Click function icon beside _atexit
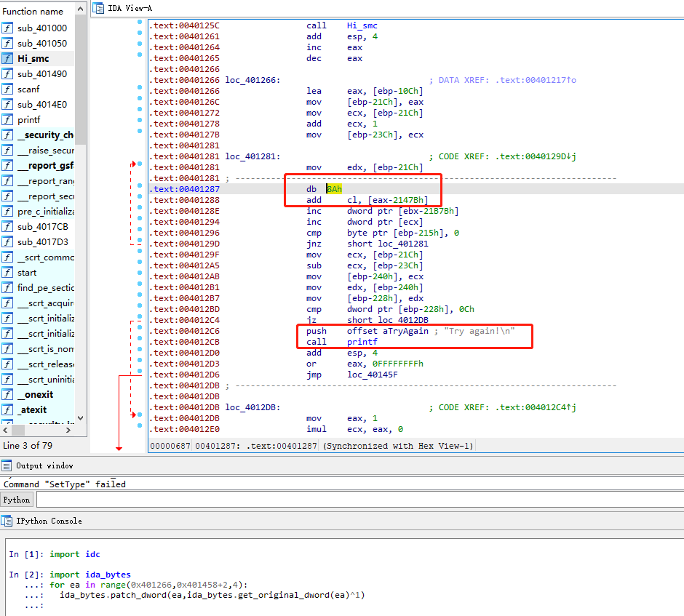 (7, 409)
